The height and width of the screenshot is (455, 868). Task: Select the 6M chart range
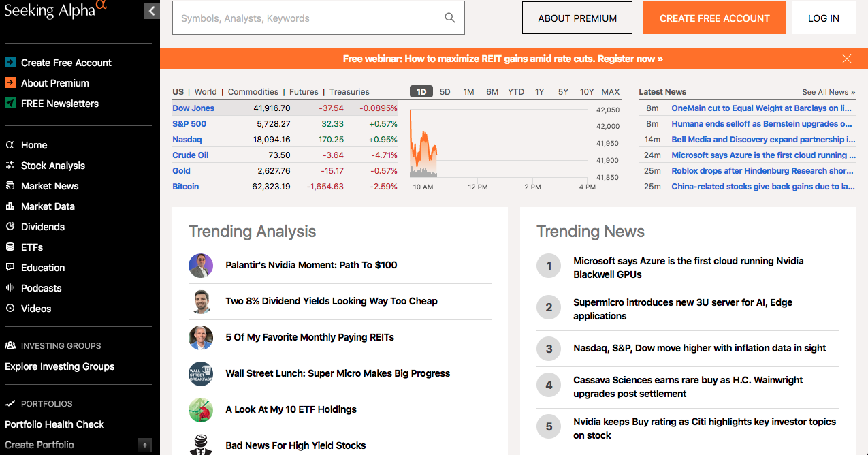pyautogui.click(x=492, y=92)
